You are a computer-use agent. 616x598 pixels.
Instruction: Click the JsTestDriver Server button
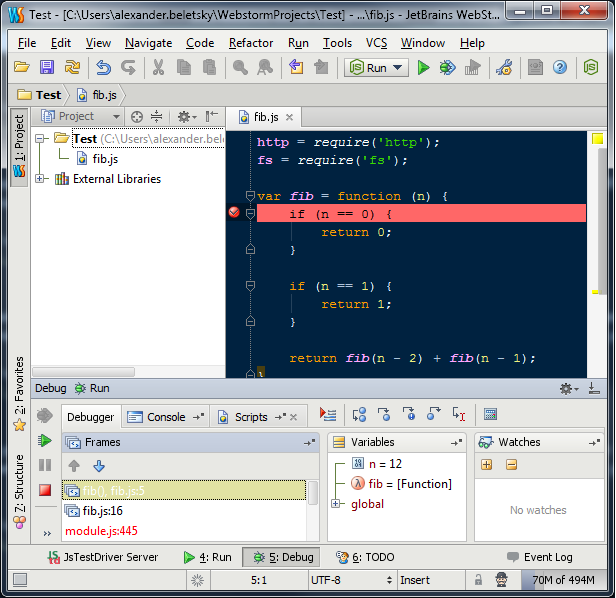coord(105,557)
